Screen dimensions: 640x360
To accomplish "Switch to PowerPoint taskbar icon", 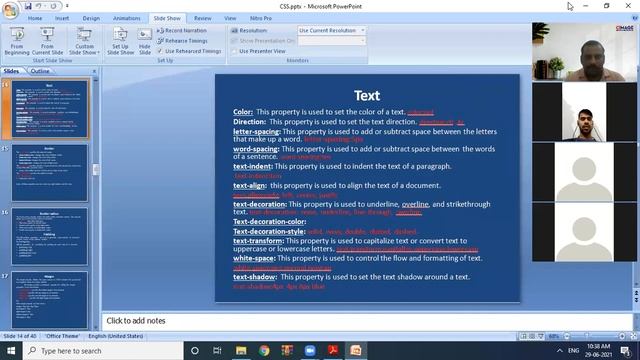I will [356, 351].
